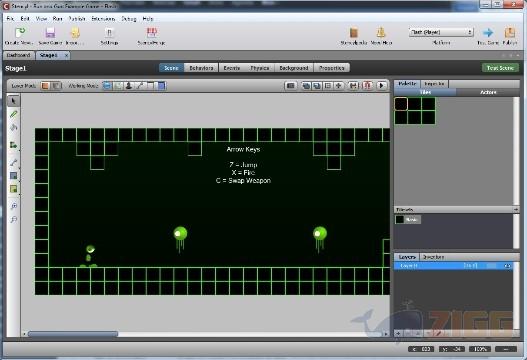Screen dimensions: 527x360
Task: Open the zoom percentage control in status bar
Action: point(480,349)
